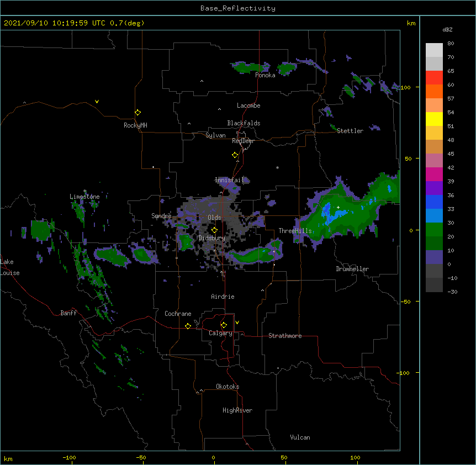This screenshot has width=476, height=465.
Task: Select the Ponoka city label
Action: pos(265,75)
